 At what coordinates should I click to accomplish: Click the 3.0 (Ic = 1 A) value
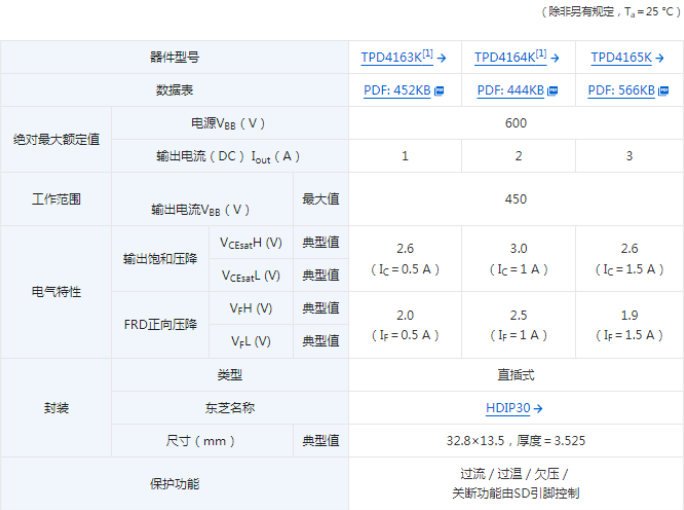tap(518, 259)
